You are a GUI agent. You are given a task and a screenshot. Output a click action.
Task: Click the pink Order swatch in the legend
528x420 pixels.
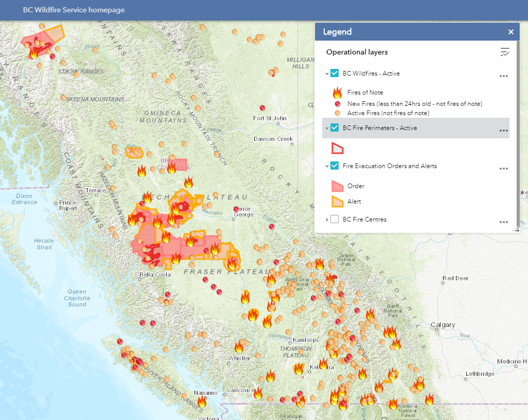pyautogui.click(x=338, y=186)
